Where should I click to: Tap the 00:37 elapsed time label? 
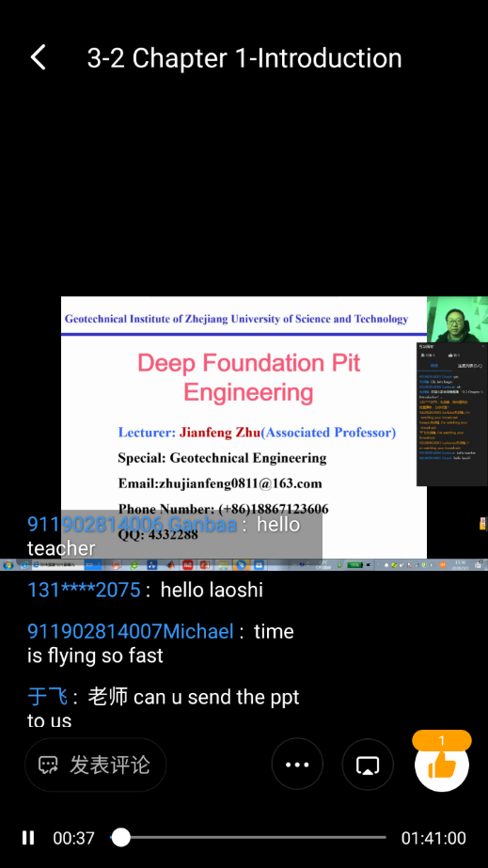tap(73, 838)
